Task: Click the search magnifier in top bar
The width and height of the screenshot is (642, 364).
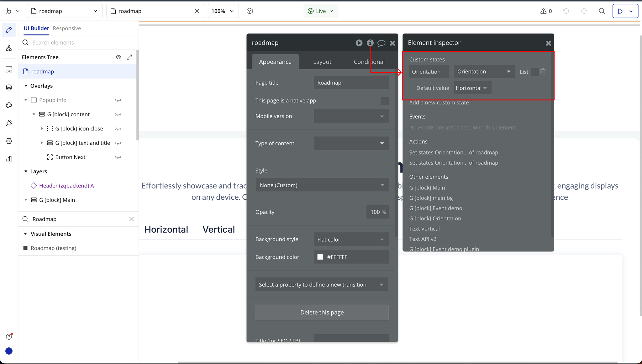Action: click(602, 11)
